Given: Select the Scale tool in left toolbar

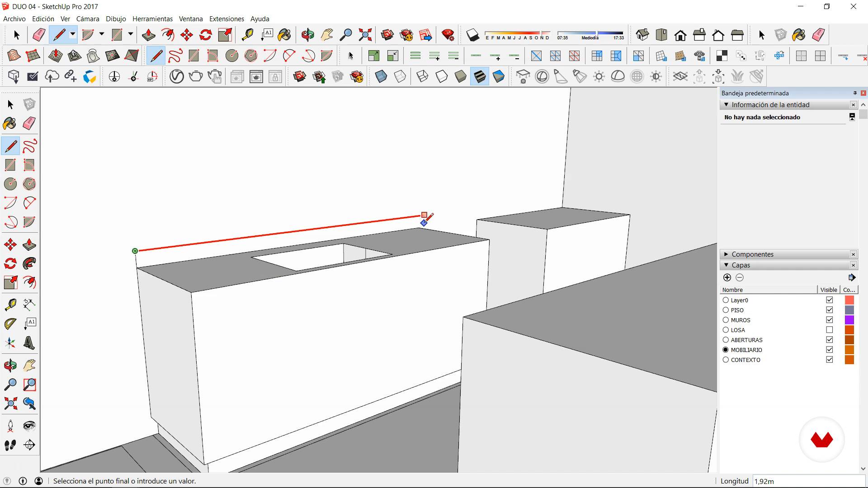Looking at the screenshot, I should [10, 282].
